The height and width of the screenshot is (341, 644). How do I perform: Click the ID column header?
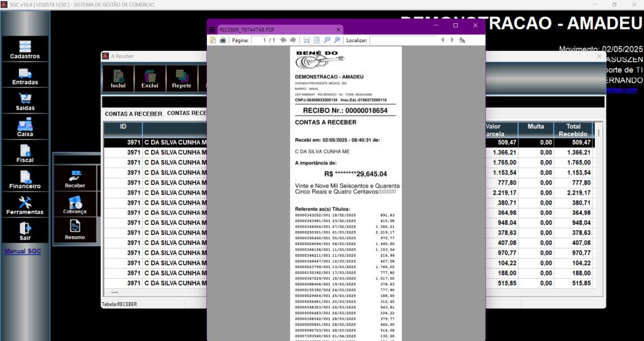pyautogui.click(x=123, y=129)
